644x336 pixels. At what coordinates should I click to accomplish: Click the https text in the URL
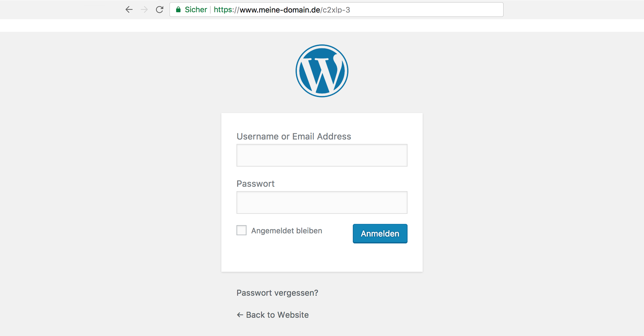pyautogui.click(x=223, y=9)
